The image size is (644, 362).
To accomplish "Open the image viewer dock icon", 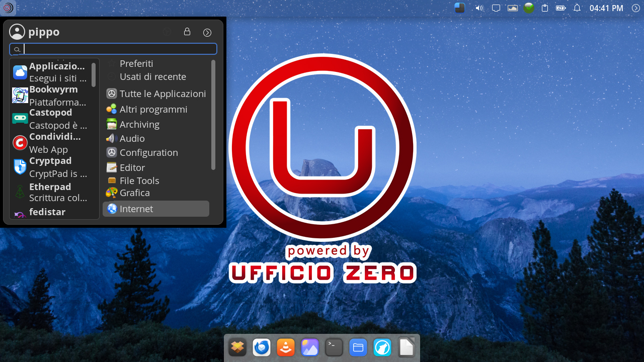I will coord(310,347).
